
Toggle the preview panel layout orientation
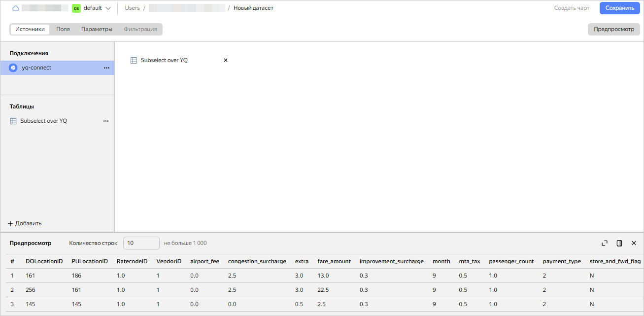click(x=619, y=243)
